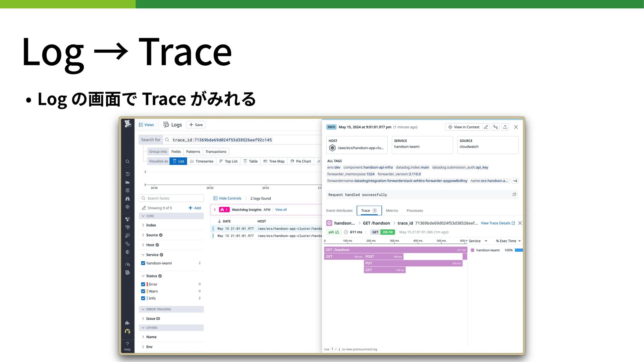Expand the Name facet
644x362 pixels.
click(149, 337)
